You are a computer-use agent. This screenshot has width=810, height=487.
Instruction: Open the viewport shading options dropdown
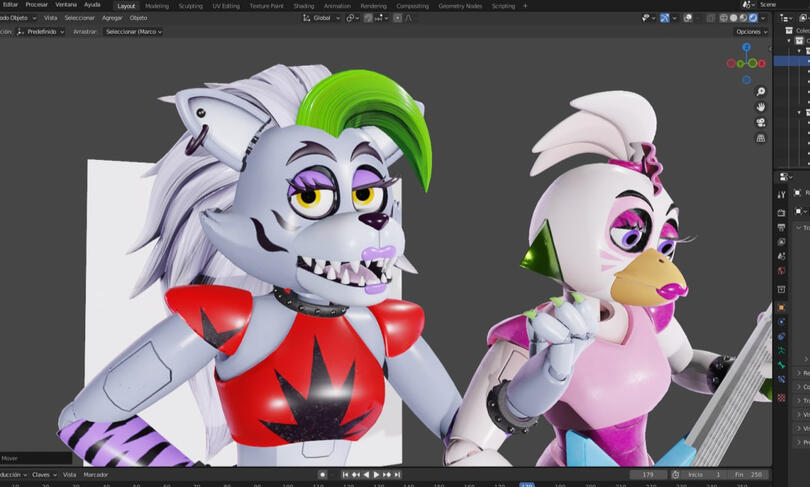point(764,18)
